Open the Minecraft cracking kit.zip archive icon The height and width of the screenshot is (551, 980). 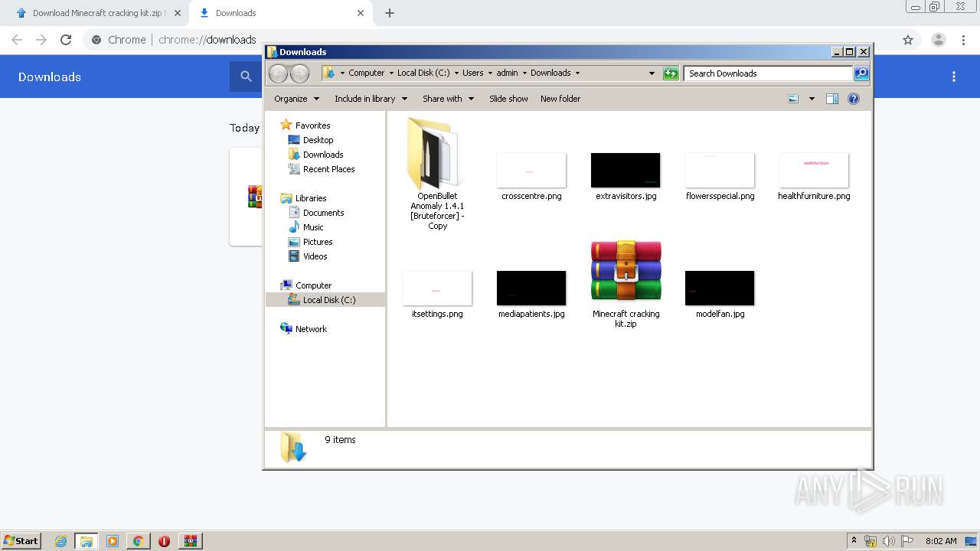click(x=626, y=270)
